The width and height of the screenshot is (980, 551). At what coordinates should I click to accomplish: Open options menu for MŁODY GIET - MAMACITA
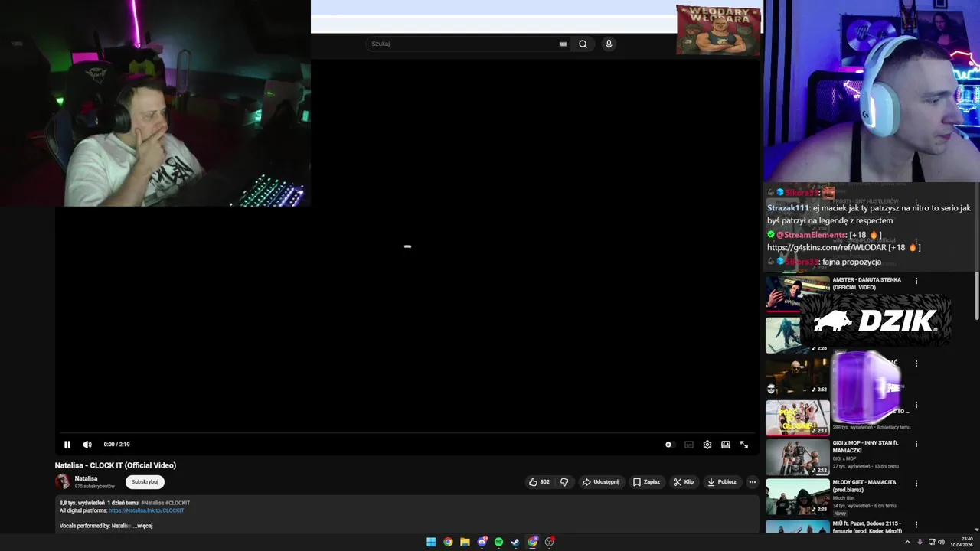pyautogui.click(x=916, y=484)
